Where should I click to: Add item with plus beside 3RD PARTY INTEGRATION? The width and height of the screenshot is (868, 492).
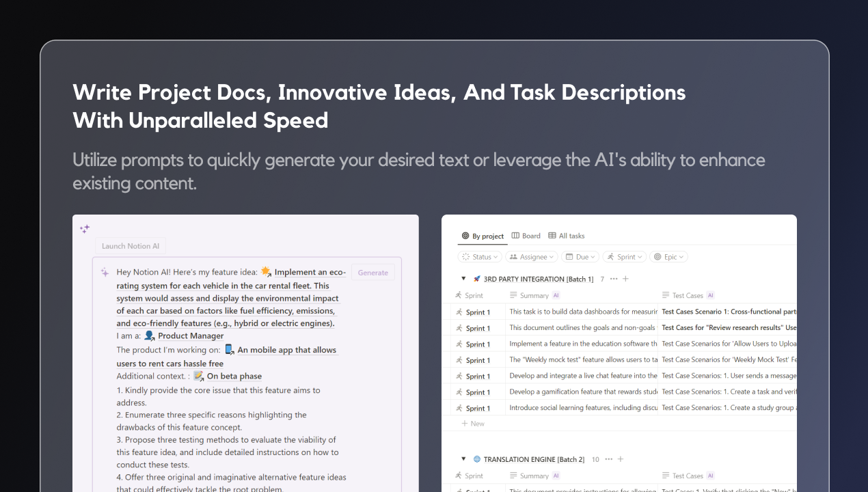tap(625, 279)
